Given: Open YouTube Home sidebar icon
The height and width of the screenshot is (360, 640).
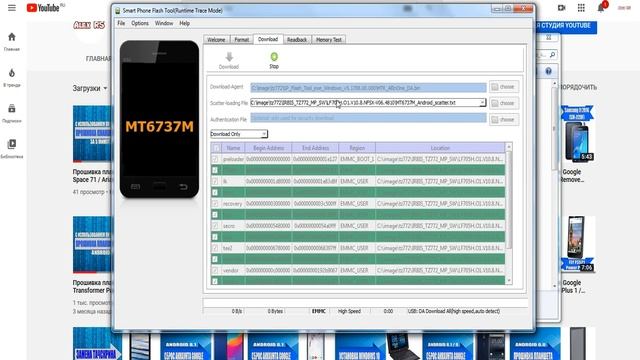Looking at the screenshot, I should pos(12,37).
